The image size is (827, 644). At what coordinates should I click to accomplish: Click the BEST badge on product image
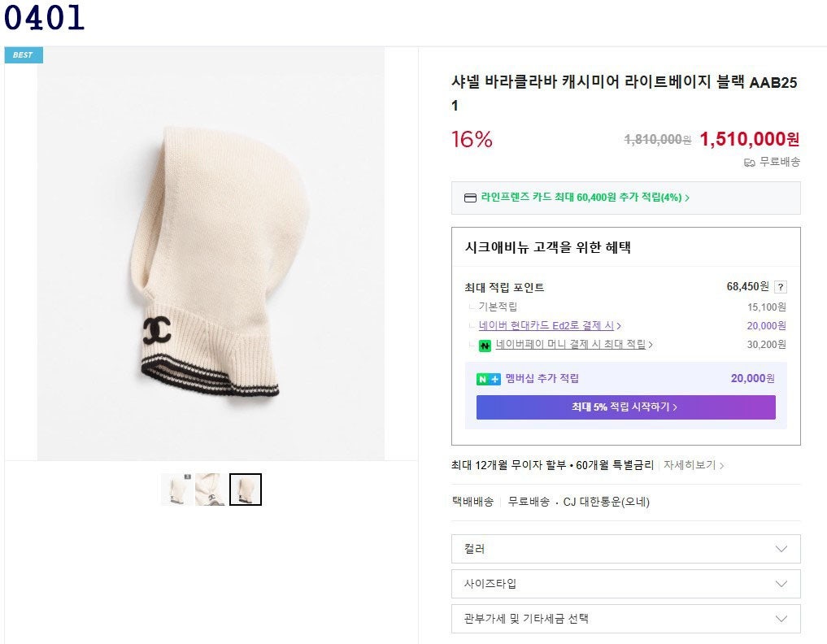click(23, 55)
